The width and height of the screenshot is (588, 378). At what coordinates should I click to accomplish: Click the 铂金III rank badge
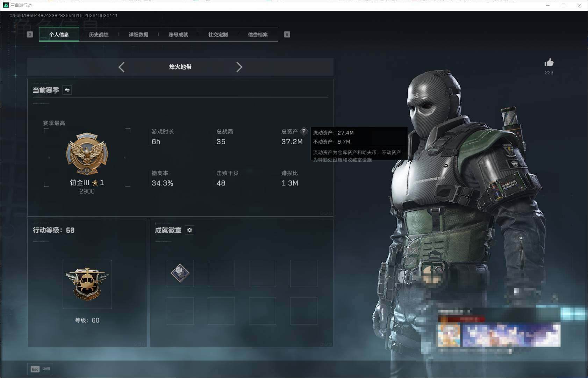[87, 154]
